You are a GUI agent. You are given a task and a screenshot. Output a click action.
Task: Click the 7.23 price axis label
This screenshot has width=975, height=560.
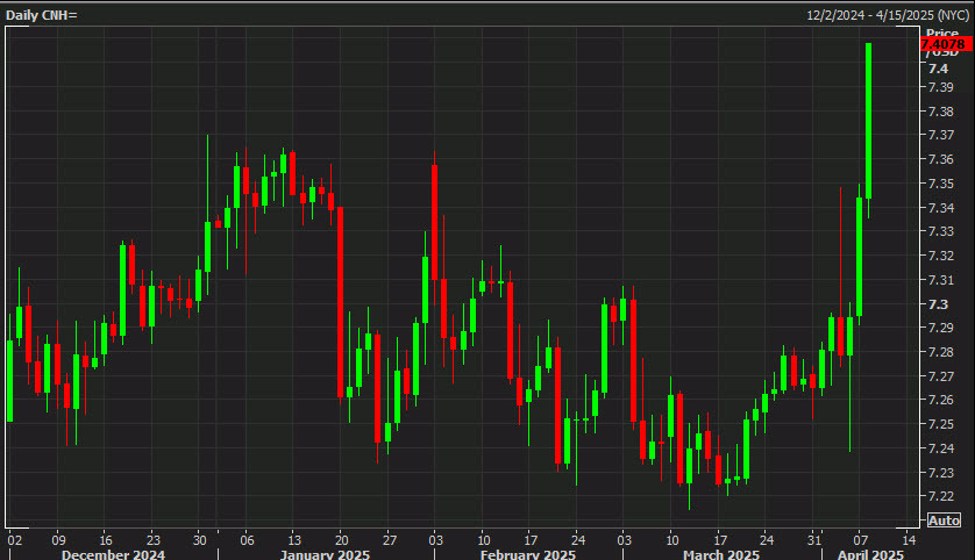click(940, 473)
